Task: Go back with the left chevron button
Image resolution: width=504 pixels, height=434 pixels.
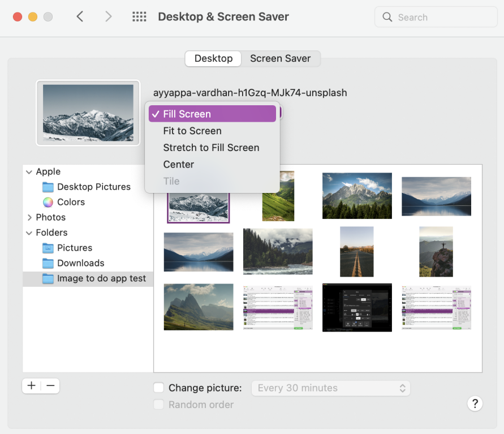Action: click(x=80, y=16)
